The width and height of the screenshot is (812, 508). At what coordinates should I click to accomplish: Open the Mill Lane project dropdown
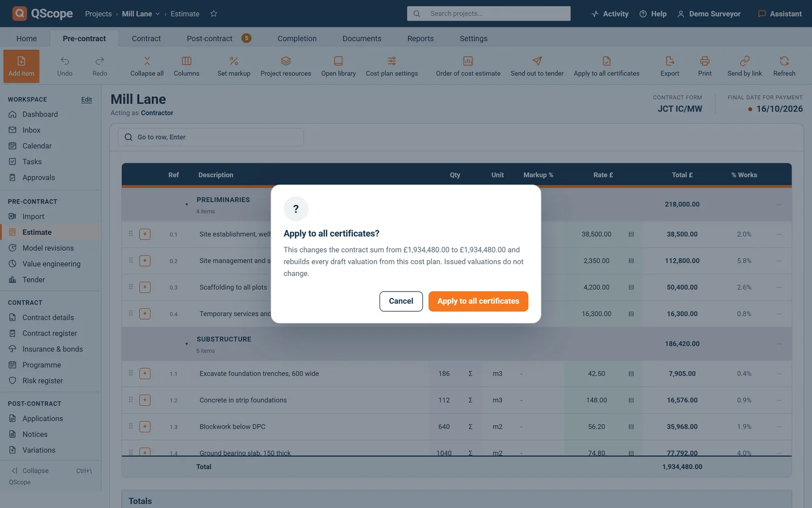click(x=141, y=14)
